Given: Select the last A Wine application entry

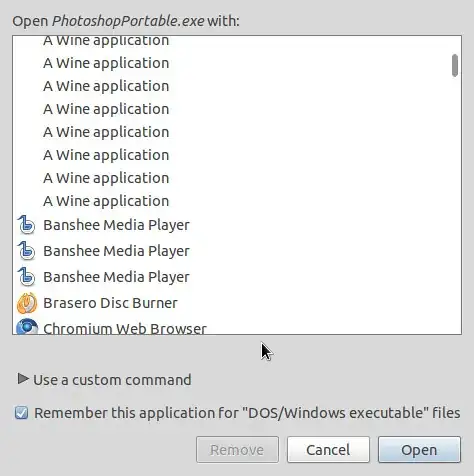Looking at the screenshot, I should [x=237, y=201].
